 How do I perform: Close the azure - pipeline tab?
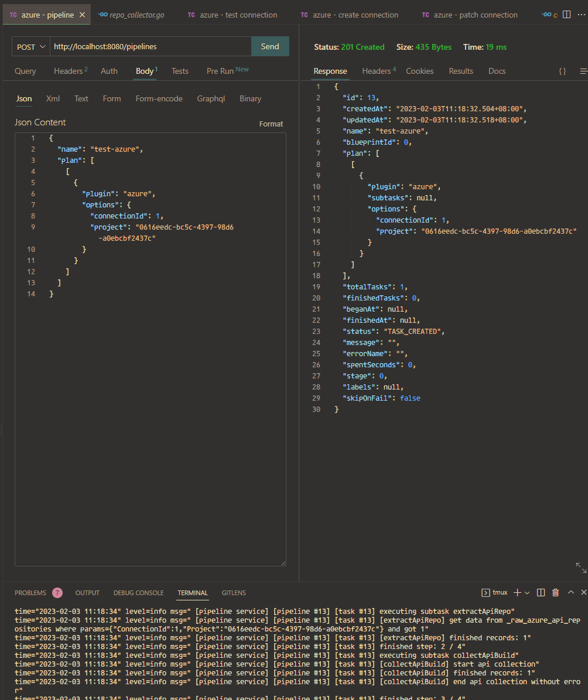[x=82, y=15]
